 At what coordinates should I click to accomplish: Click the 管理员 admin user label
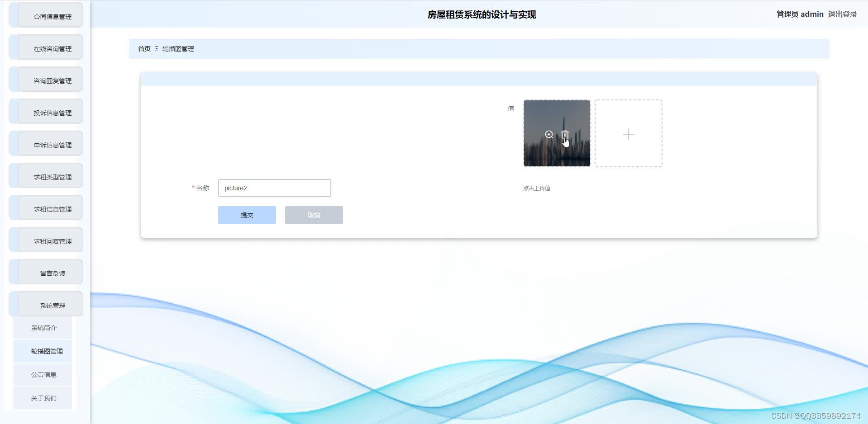point(800,14)
